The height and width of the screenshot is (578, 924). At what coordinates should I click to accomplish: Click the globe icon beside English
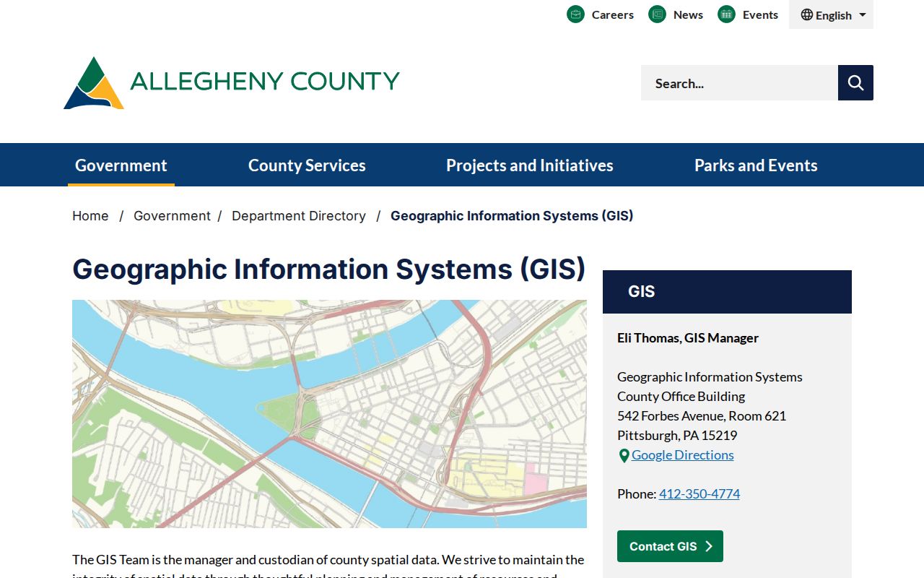coord(807,15)
